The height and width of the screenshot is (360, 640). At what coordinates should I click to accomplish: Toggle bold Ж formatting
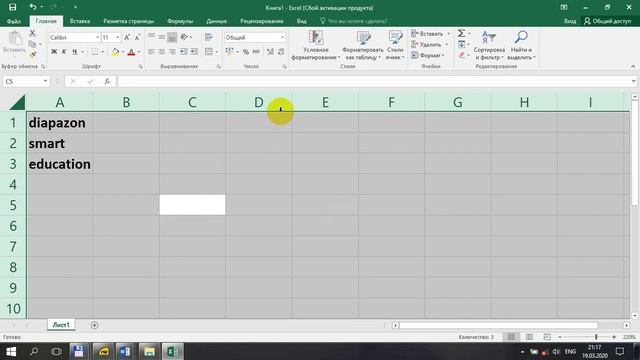tap(54, 52)
